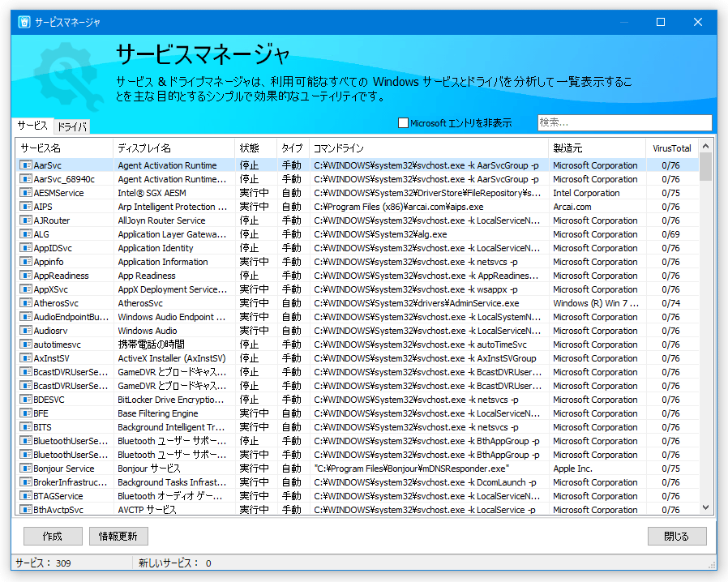
Task: Maximize the サービスマネージャ window
Action: [660, 22]
